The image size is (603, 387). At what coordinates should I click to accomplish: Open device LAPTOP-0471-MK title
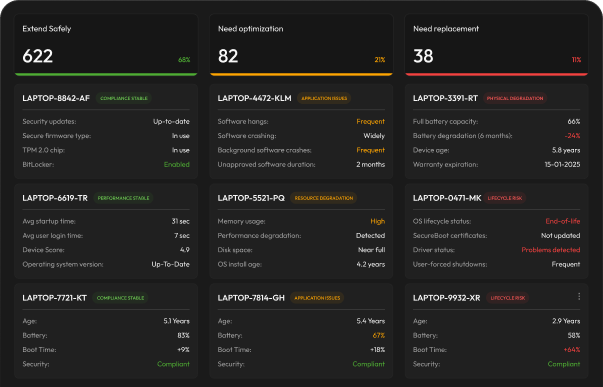coord(447,198)
